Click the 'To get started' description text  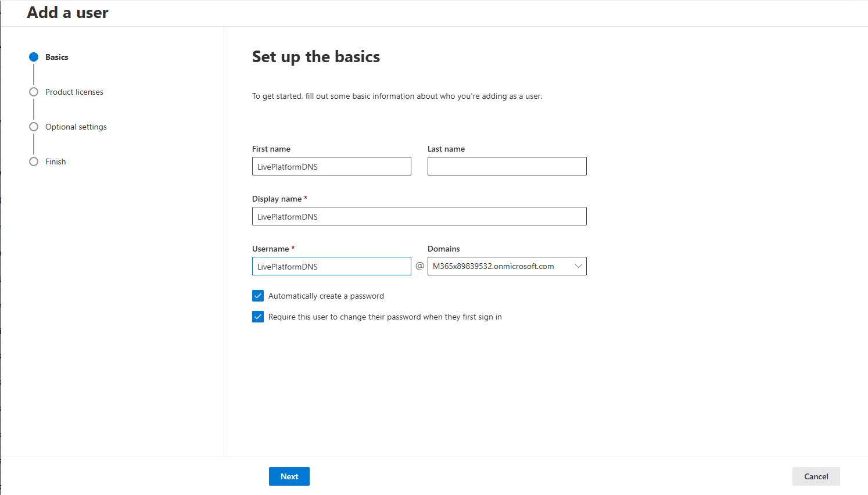397,96
